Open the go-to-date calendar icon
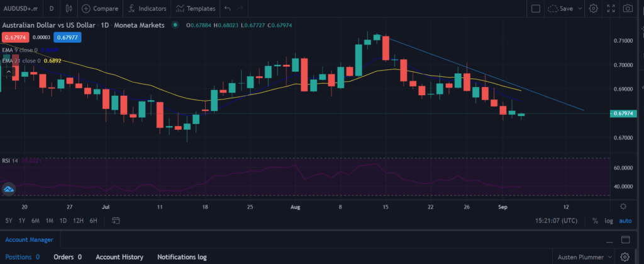Image resolution: width=644 pixels, height=264 pixels. 116,221
